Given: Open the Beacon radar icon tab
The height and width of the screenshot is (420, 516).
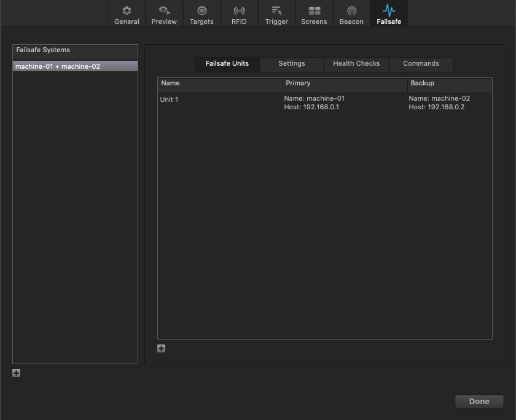Looking at the screenshot, I should 351,14.
